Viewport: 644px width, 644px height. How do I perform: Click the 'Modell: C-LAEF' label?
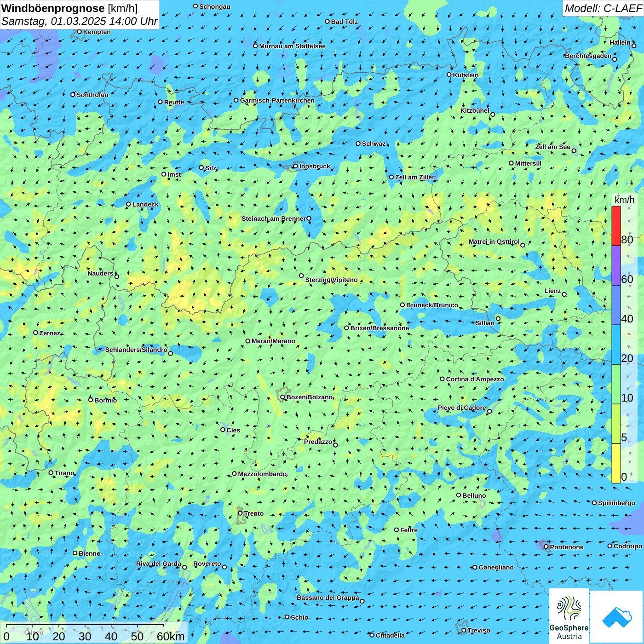603,8
